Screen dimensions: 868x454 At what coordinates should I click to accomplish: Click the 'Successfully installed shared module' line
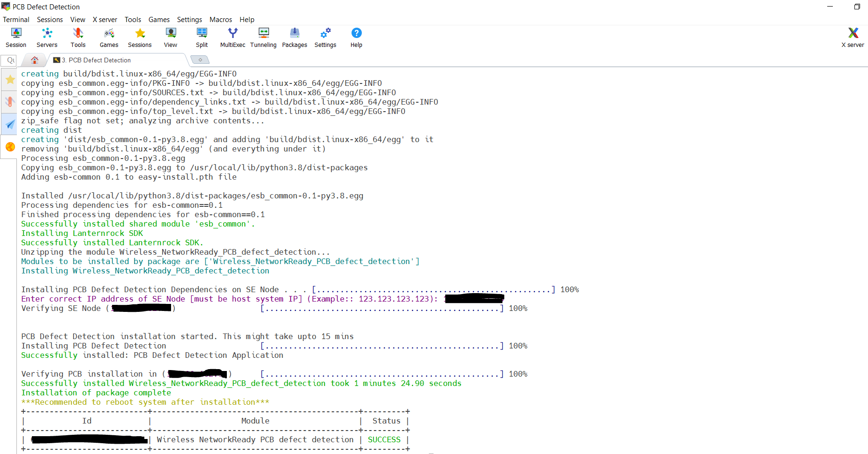[138, 224]
